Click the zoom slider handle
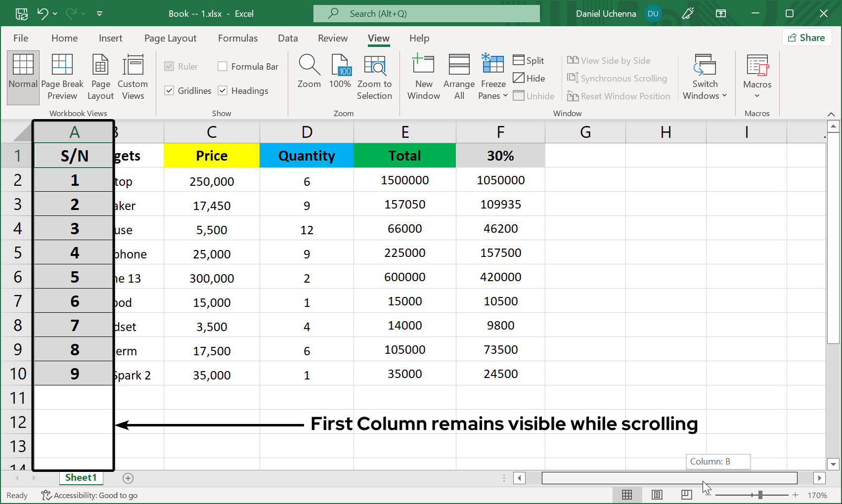The image size is (842, 504). click(x=760, y=495)
